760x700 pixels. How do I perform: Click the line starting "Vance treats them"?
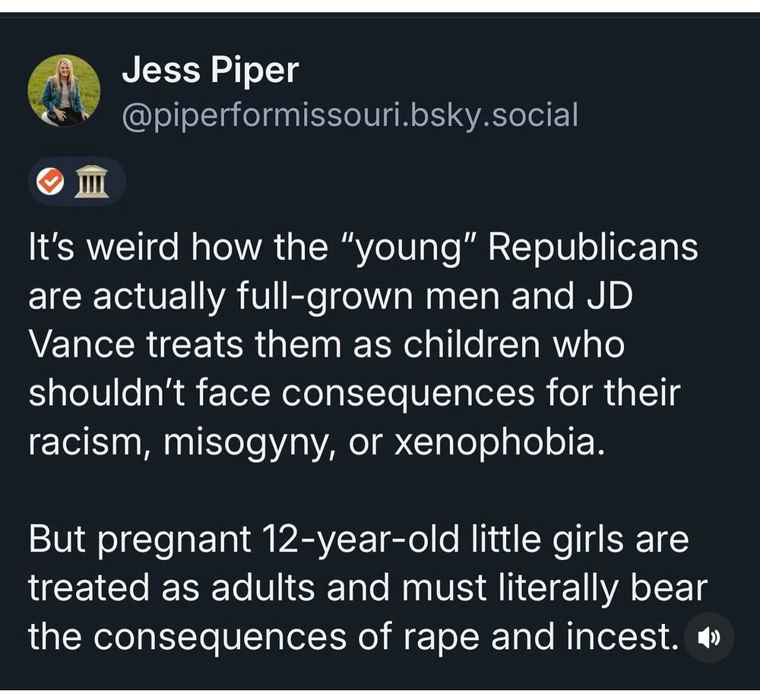point(327,344)
